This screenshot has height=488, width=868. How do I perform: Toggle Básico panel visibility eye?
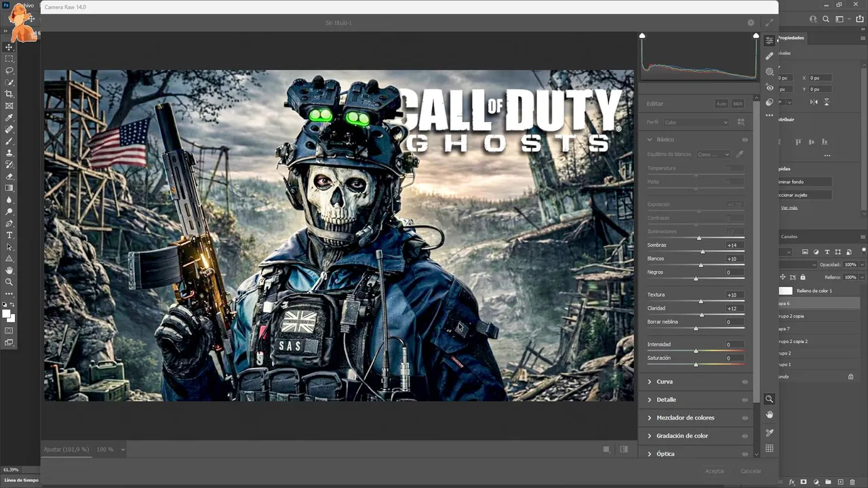(745, 140)
